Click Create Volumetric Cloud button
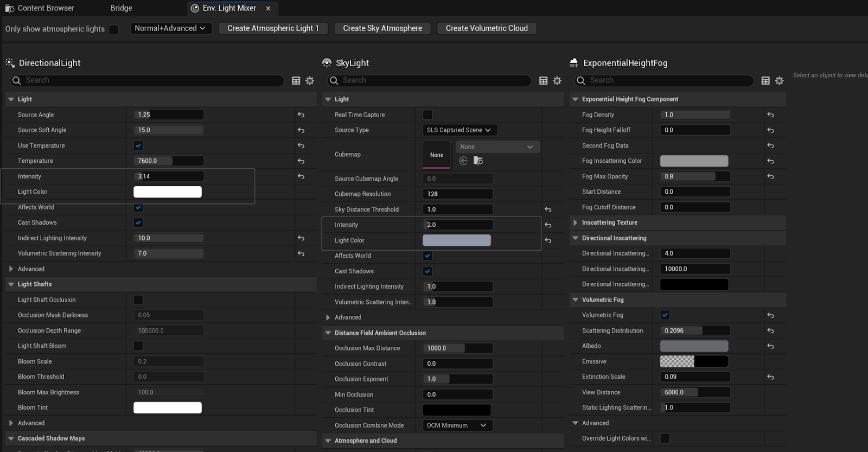868x452 pixels. click(x=487, y=28)
